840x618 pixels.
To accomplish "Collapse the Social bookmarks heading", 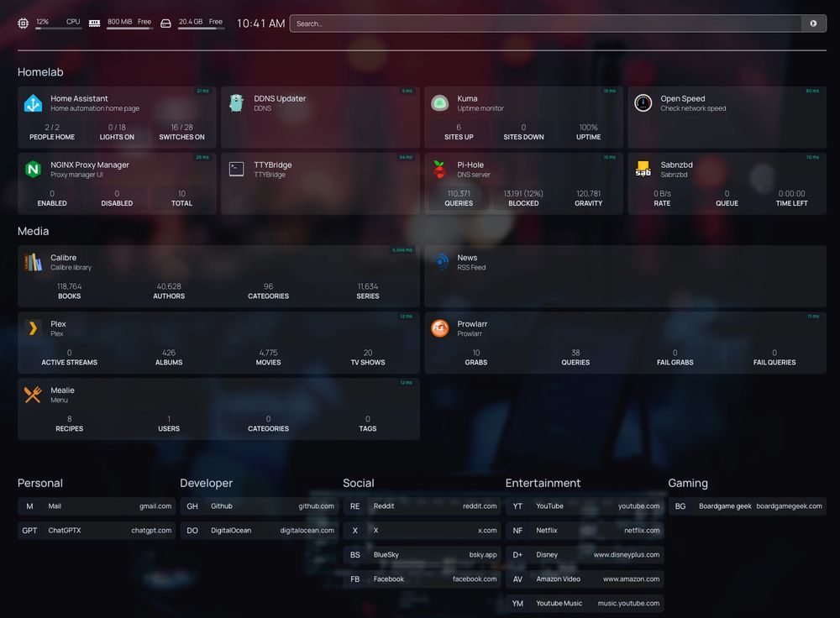I will pos(359,483).
